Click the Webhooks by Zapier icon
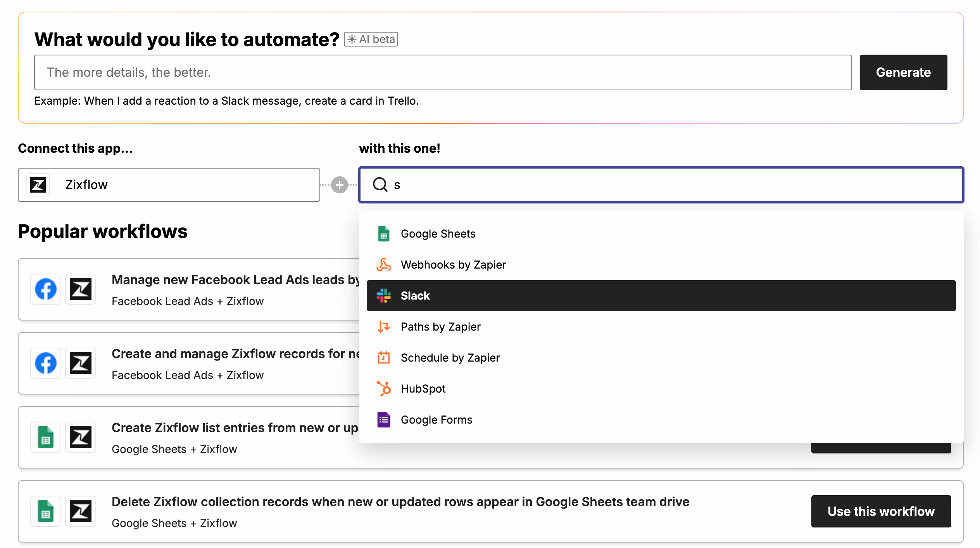Viewport: 980px width, 548px height. tap(383, 265)
